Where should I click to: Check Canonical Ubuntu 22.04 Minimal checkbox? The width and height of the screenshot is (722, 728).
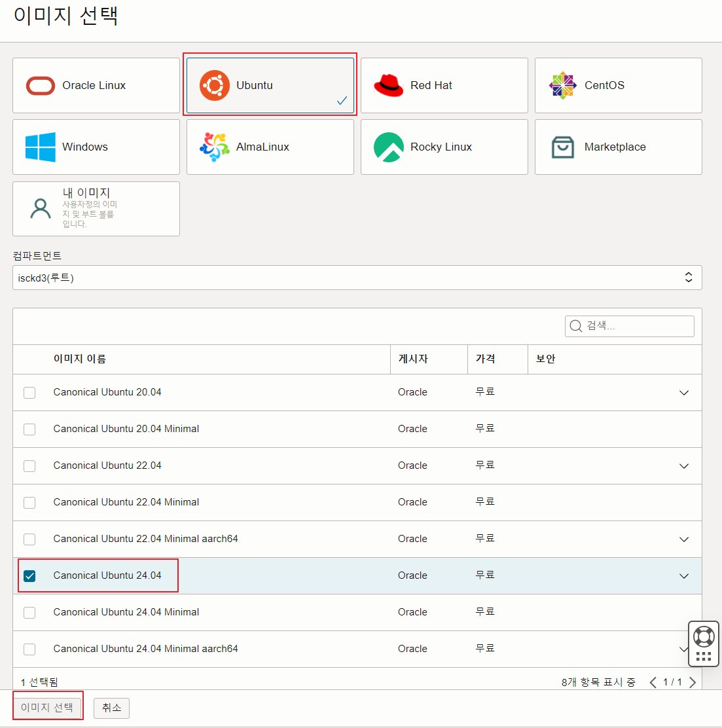(x=29, y=503)
